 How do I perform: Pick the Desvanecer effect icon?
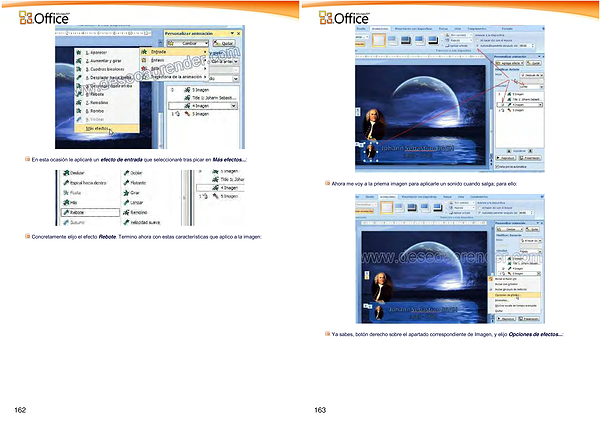[x=64, y=173]
